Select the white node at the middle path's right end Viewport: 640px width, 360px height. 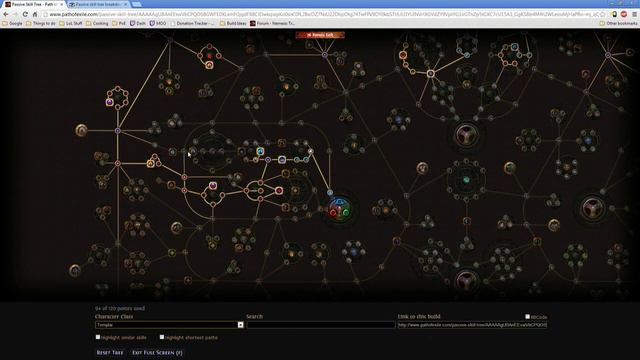click(311, 151)
